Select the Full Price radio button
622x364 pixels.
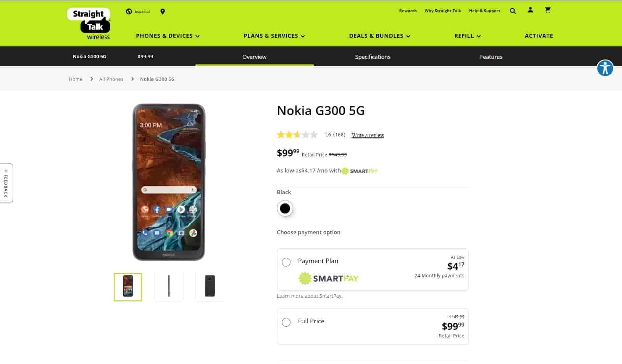pos(286,322)
